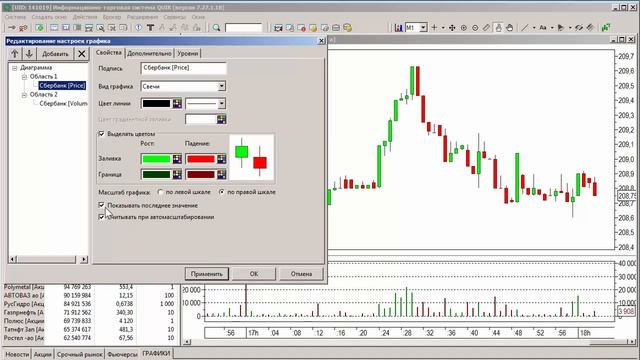Open the Фьючерсы bottom tab
The width and height of the screenshot is (640, 360).
pyautogui.click(x=122, y=354)
